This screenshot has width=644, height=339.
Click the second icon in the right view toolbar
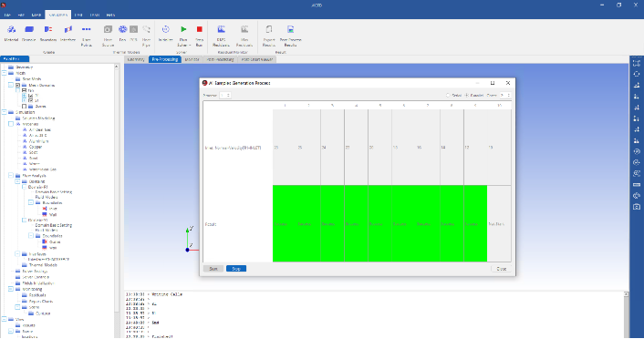pos(637,75)
